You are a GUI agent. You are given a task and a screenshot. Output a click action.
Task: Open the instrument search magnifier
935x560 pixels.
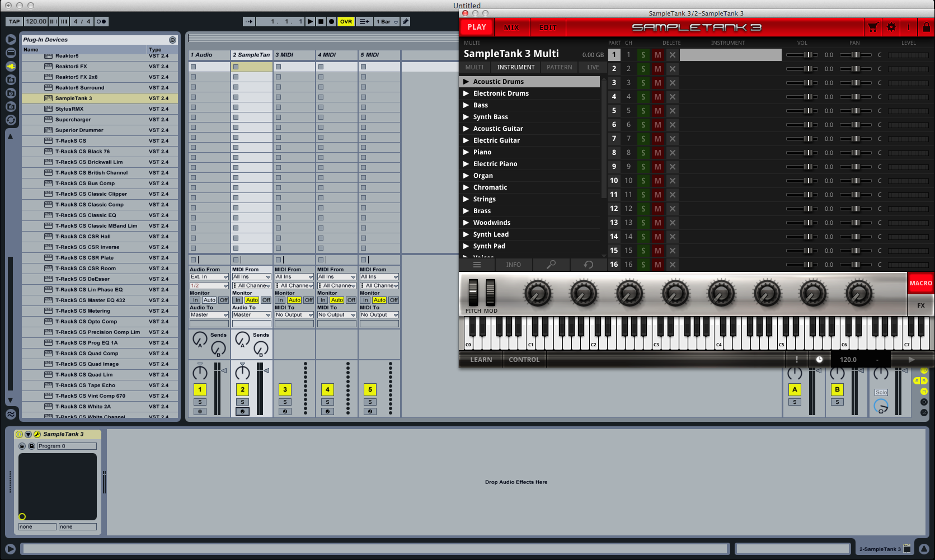coord(551,265)
